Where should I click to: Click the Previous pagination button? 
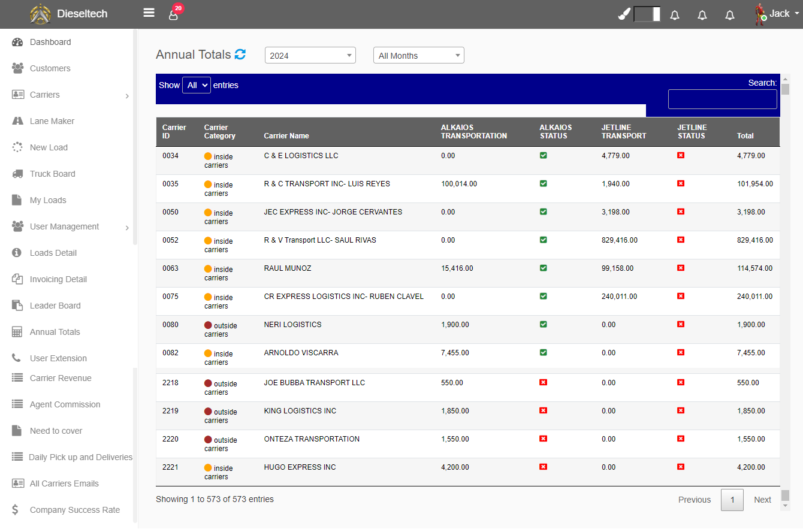pyautogui.click(x=695, y=500)
